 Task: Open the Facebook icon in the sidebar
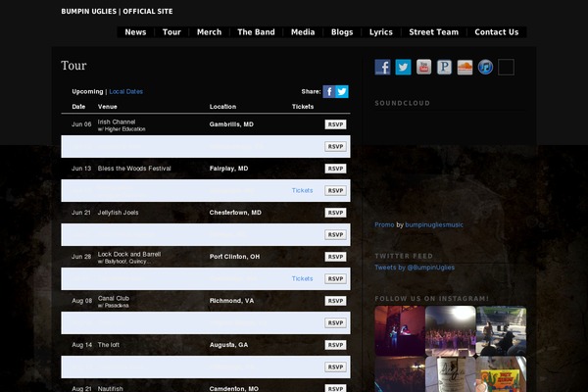[x=382, y=68]
